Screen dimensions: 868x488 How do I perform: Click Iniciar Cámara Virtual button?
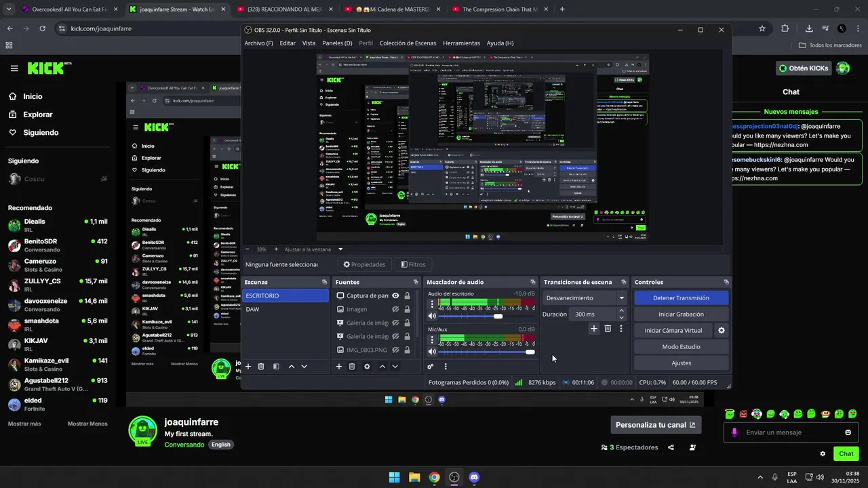pyautogui.click(x=673, y=330)
